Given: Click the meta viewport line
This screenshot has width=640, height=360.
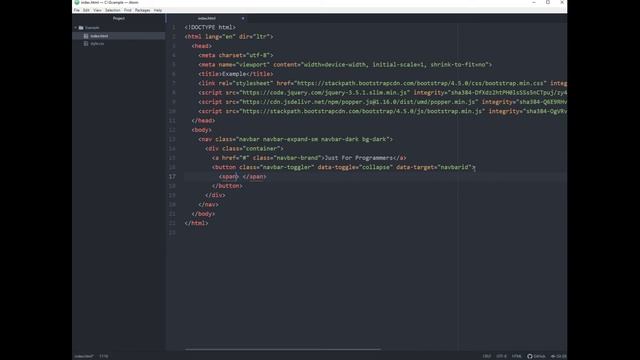Looking at the screenshot, I should 345,64.
